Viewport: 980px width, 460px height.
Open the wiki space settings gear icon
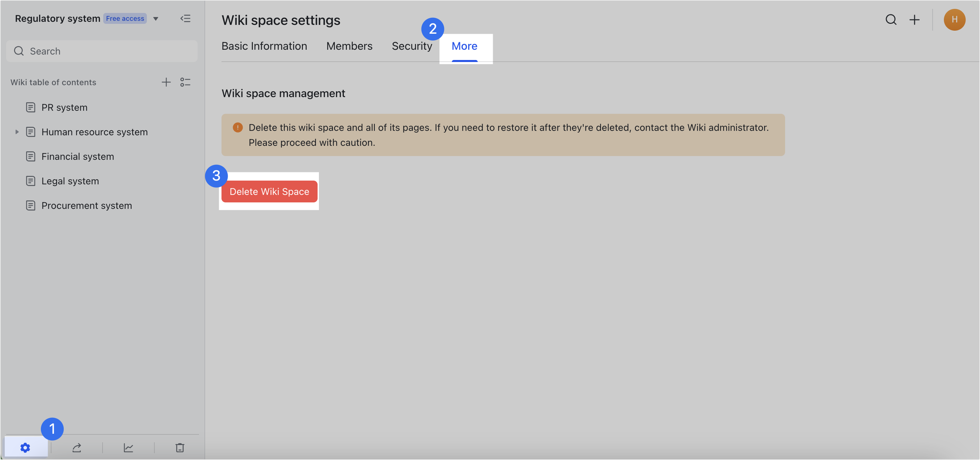(25, 447)
